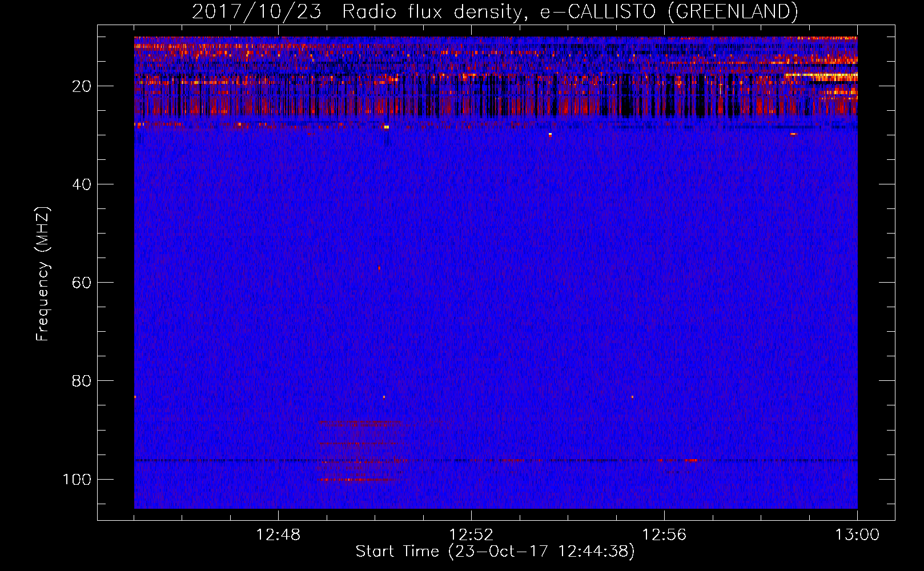Click the yellow spot near 28 MHz

387,127
